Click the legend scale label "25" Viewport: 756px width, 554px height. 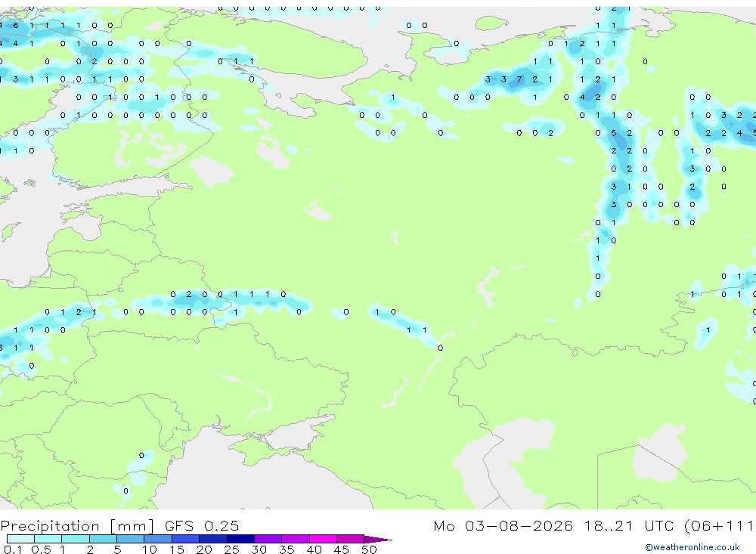232,549
